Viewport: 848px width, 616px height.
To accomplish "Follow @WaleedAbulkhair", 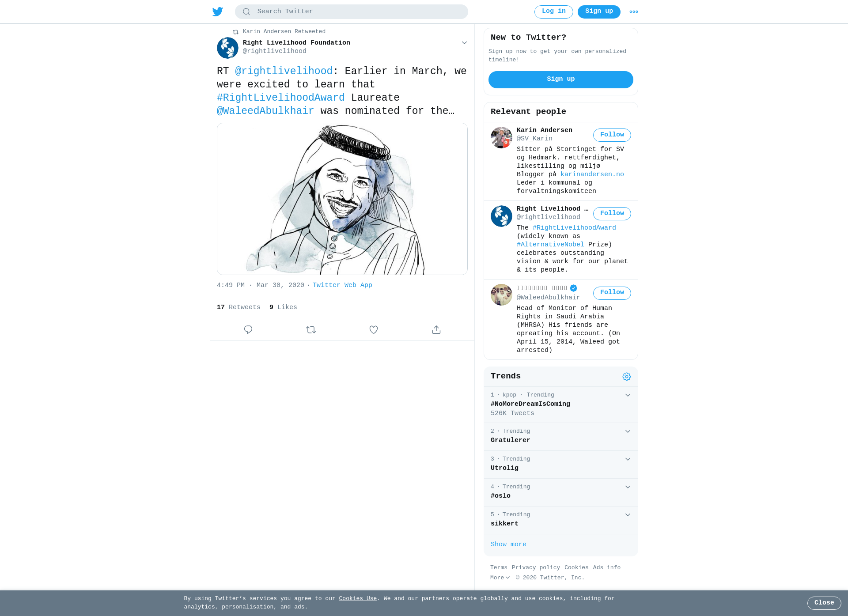I will [x=612, y=293].
